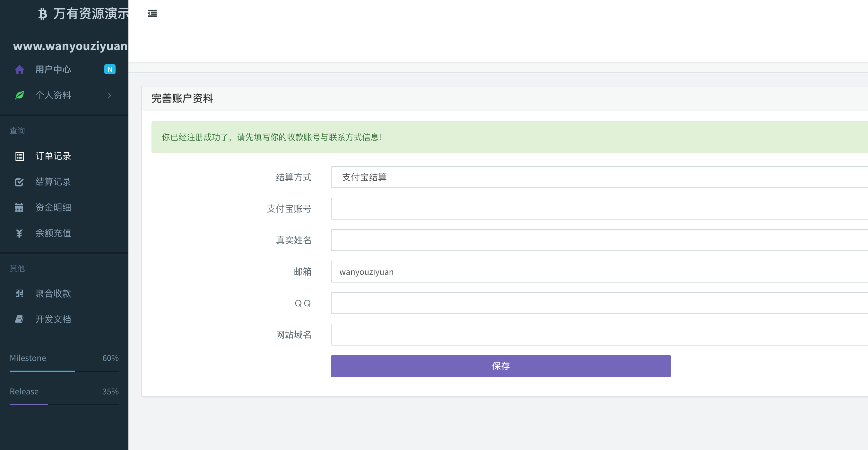Open the 结算方式 dropdown
Image resolution: width=868 pixels, height=450 pixels.
[x=598, y=177]
